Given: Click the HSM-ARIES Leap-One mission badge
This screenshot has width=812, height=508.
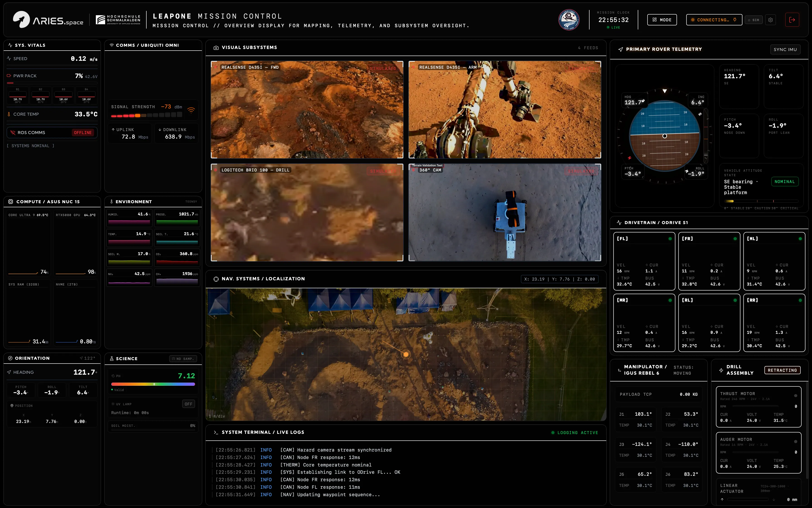Looking at the screenshot, I should 569,20.
